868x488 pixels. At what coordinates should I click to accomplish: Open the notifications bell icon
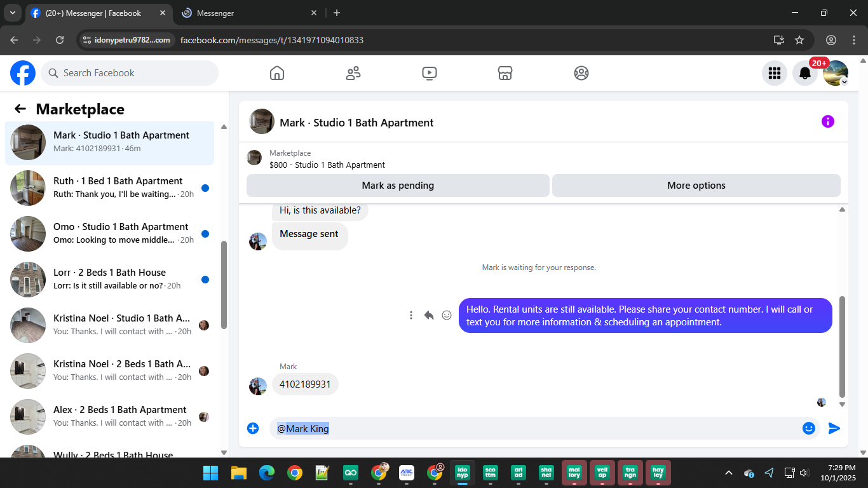(805, 73)
